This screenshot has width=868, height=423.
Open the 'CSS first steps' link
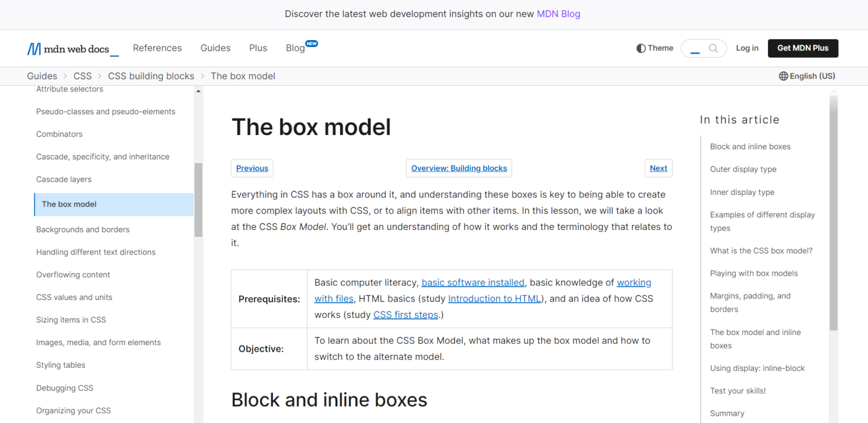[405, 315]
